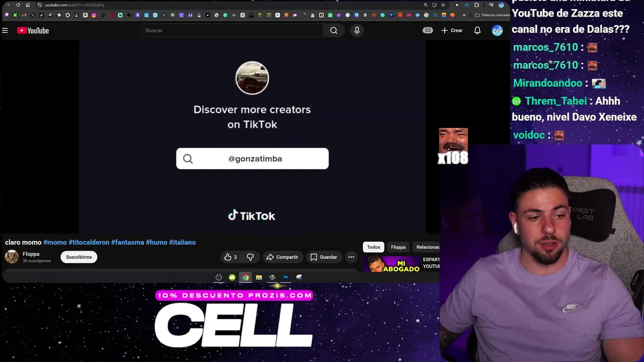Go to the YouTube home logo
This screenshot has height=362, width=644.
[x=33, y=31]
